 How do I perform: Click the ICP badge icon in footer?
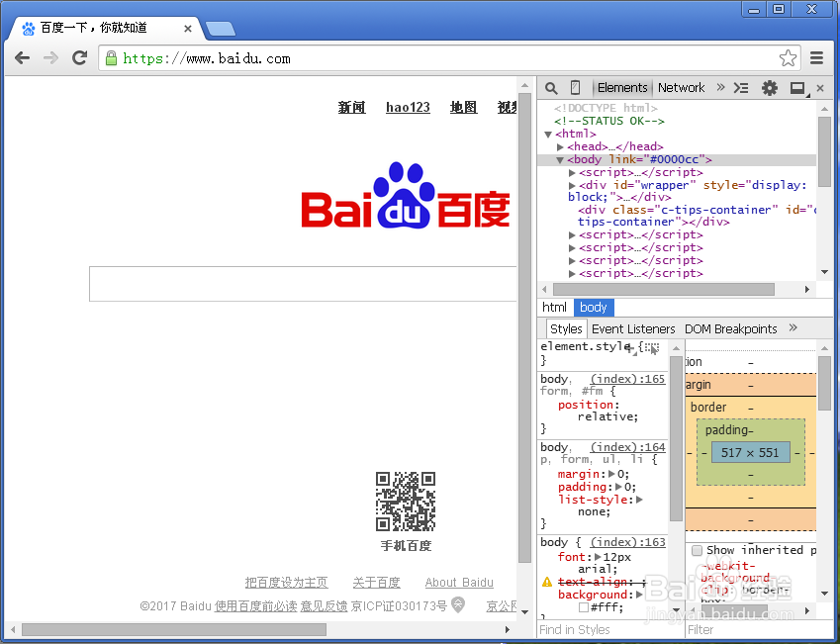(x=458, y=604)
